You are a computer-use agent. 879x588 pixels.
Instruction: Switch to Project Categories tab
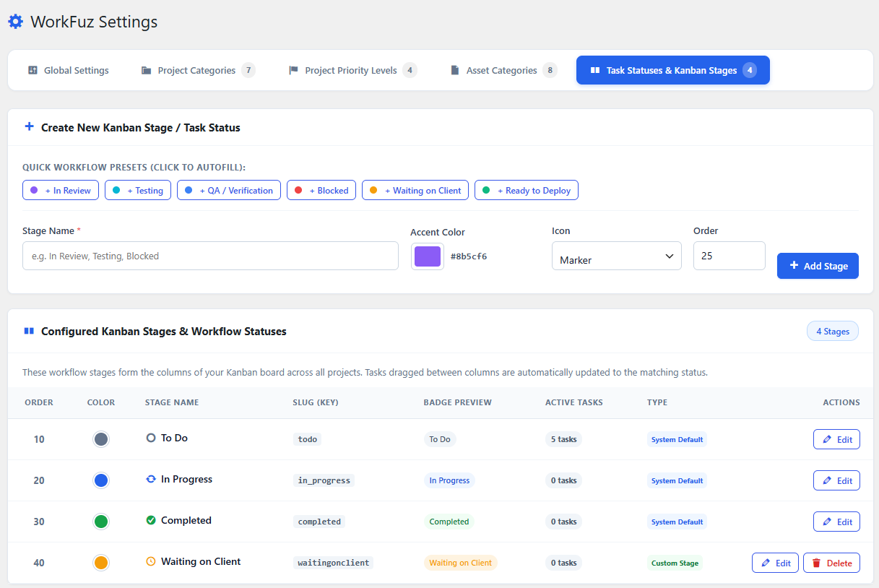tap(198, 70)
